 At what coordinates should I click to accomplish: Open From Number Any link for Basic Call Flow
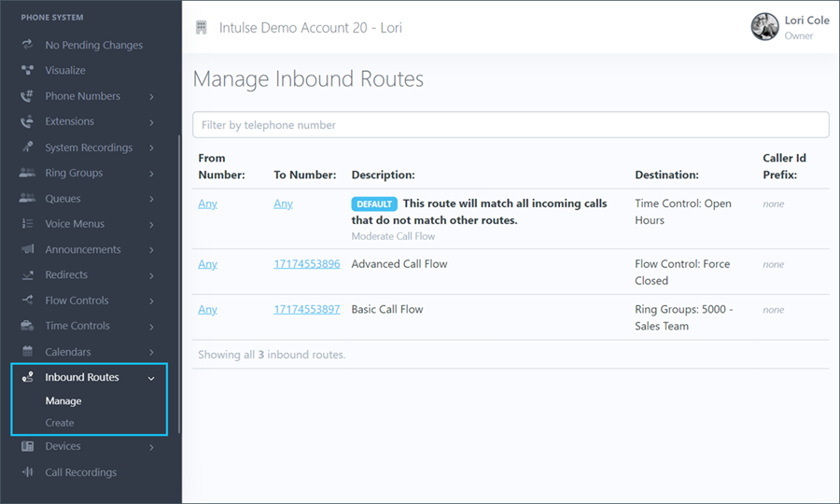coord(207,310)
